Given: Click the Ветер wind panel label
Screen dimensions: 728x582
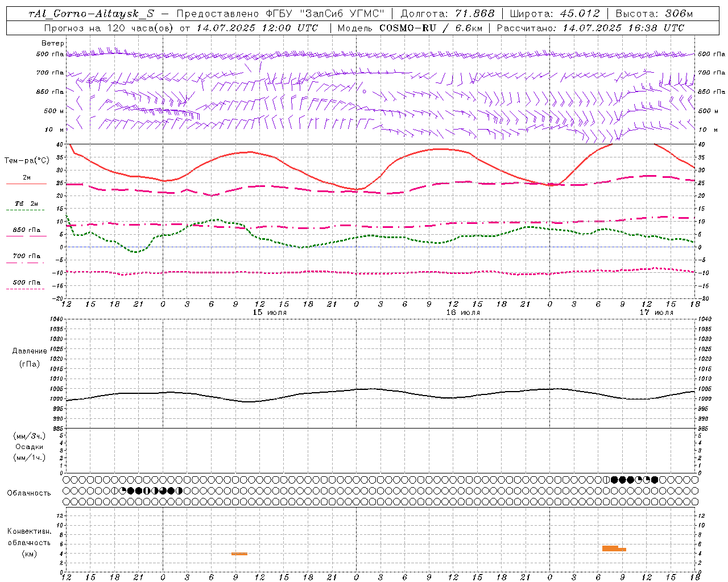Looking at the screenshot, I should (x=52, y=43).
